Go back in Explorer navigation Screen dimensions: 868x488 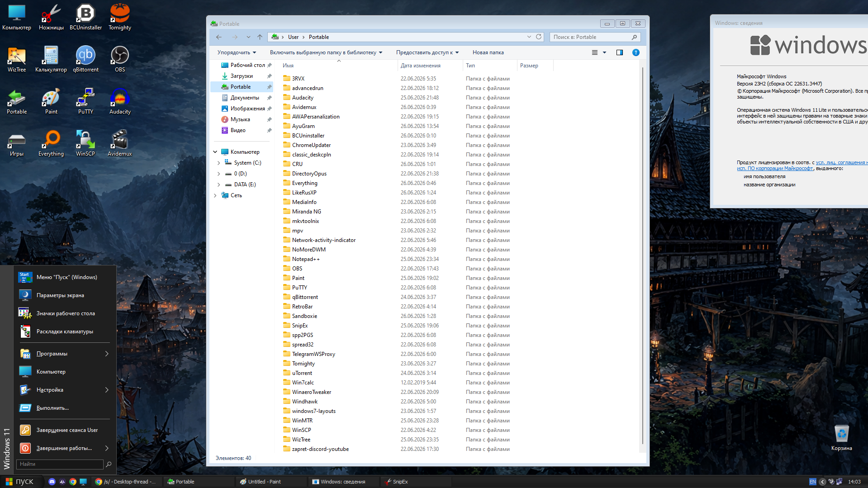(219, 37)
